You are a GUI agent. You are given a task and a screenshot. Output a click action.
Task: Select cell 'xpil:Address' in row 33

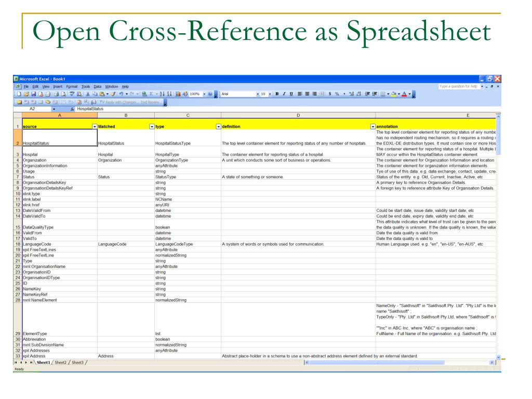tap(60, 356)
